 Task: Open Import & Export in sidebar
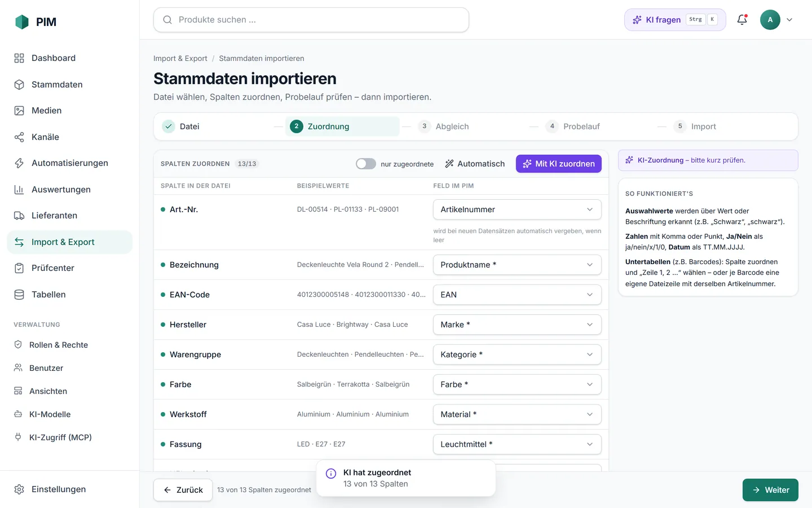click(70, 242)
